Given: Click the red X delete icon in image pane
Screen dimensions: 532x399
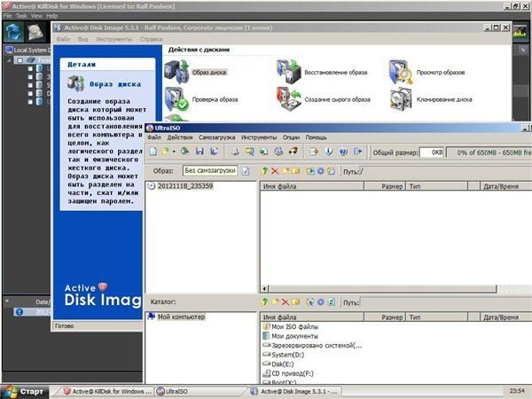Looking at the screenshot, I should click(x=275, y=171).
